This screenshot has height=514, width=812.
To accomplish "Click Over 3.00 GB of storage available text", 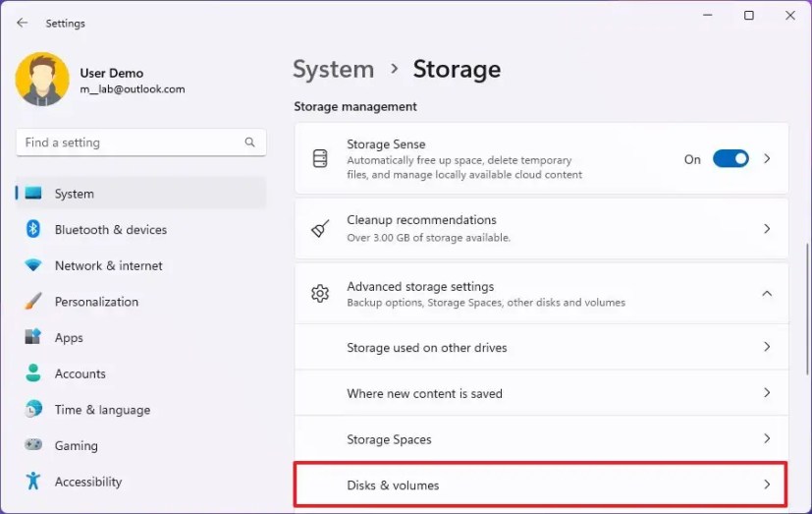I will (x=429, y=238).
